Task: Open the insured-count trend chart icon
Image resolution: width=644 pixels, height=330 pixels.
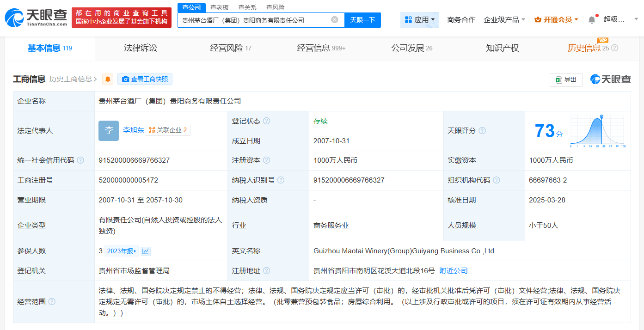Action: tap(146, 251)
